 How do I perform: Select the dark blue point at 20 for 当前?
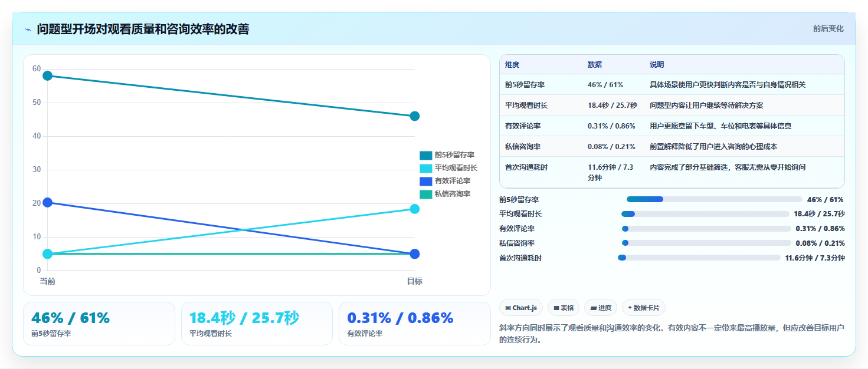click(47, 203)
